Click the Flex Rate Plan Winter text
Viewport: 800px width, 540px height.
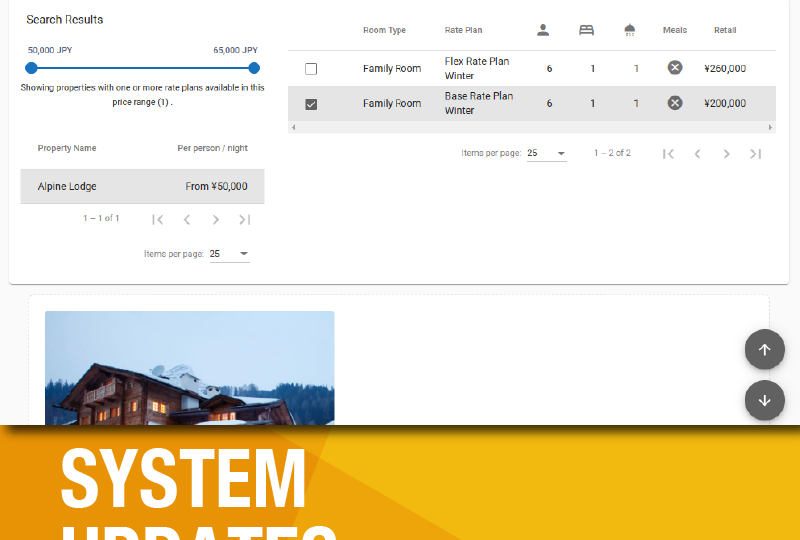point(477,68)
